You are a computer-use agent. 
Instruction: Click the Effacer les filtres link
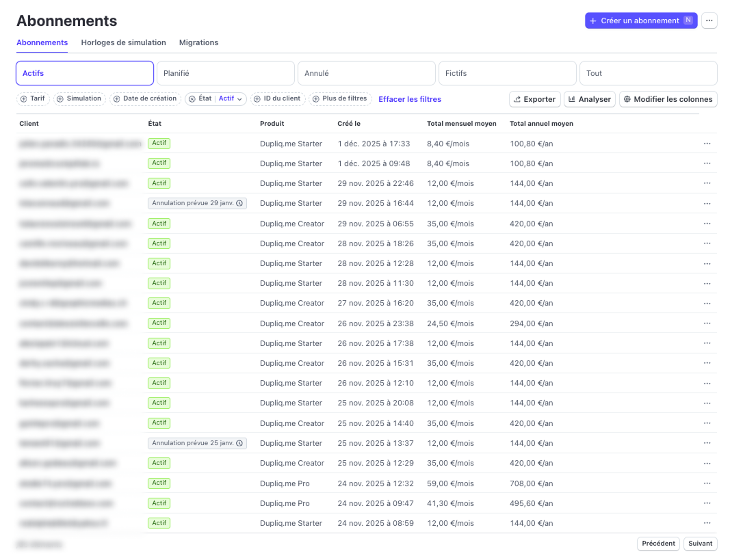pyautogui.click(x=410, y=99)
